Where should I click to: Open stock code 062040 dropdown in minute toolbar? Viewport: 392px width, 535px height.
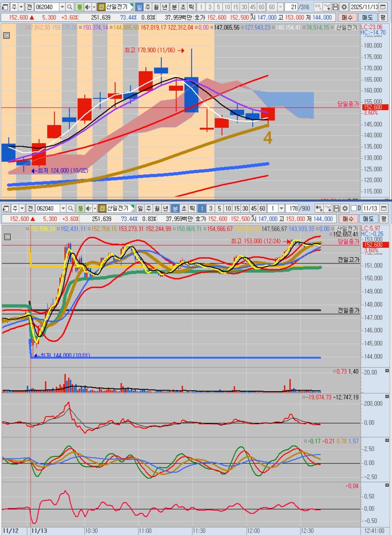(x=63, y=208)
